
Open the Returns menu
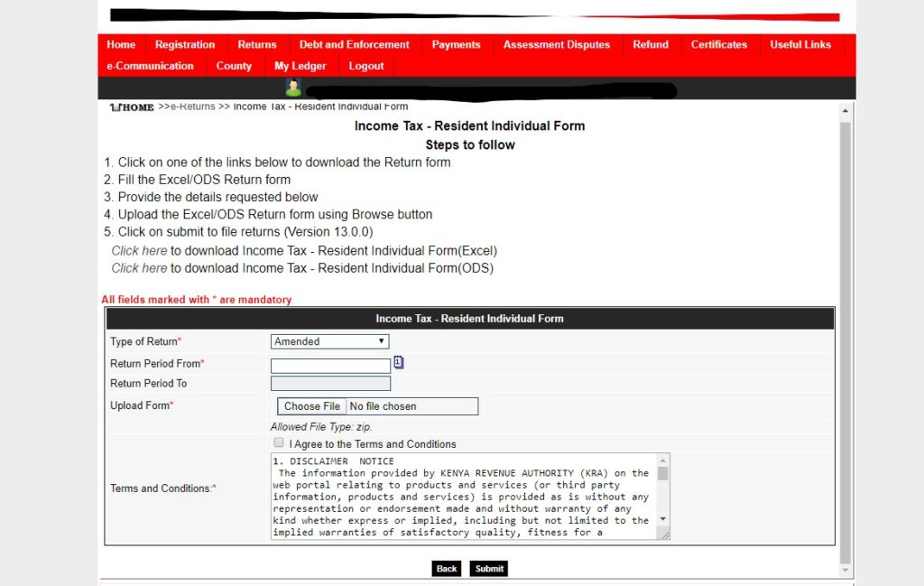coord(257,44)
